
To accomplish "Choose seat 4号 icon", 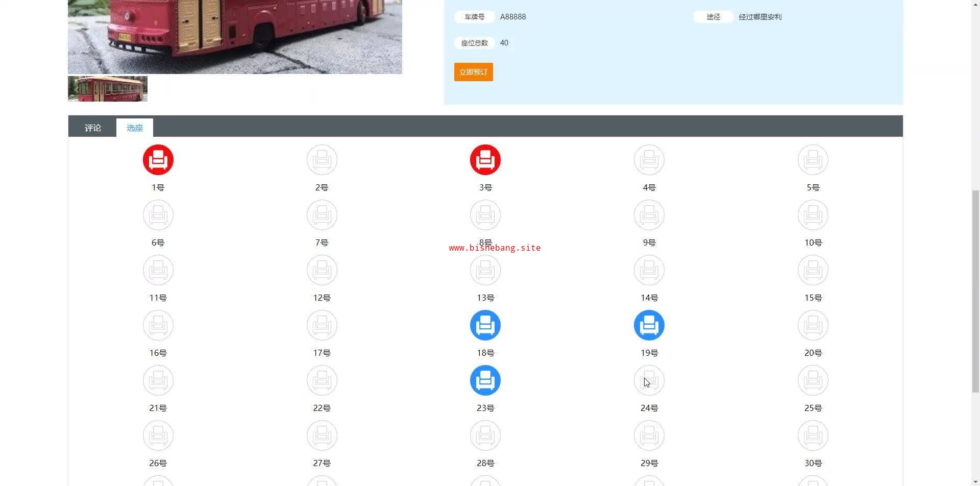I will coord(649,160).
